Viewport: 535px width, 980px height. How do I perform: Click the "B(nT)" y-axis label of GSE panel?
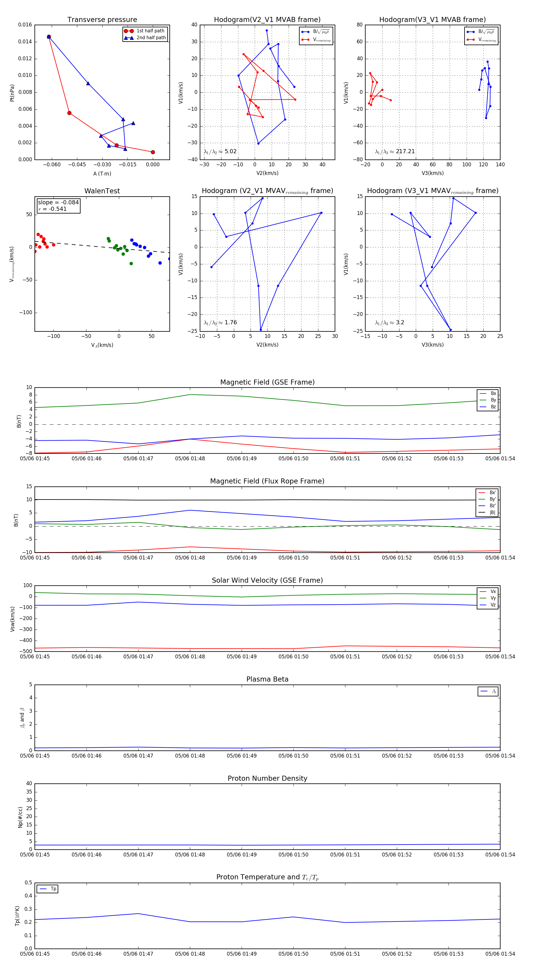tap(19, 421)
